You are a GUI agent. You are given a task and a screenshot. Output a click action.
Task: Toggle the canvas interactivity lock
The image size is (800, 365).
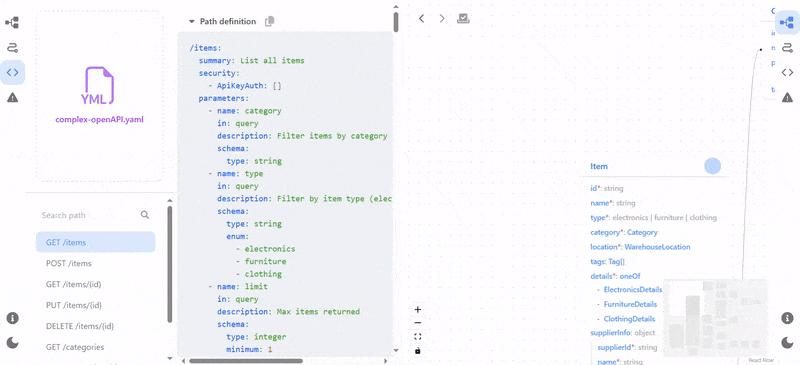tap(418, 351)
